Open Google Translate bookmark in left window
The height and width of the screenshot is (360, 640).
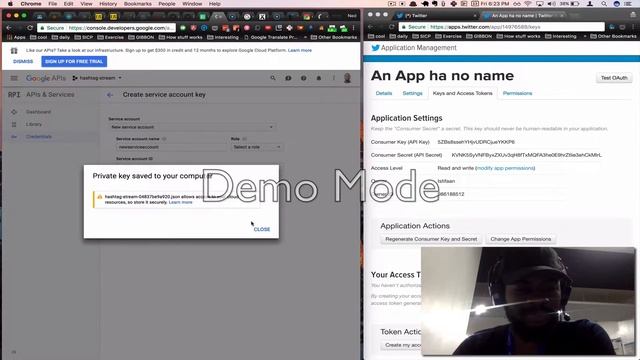pyautogui.click(x=271, y=37)
